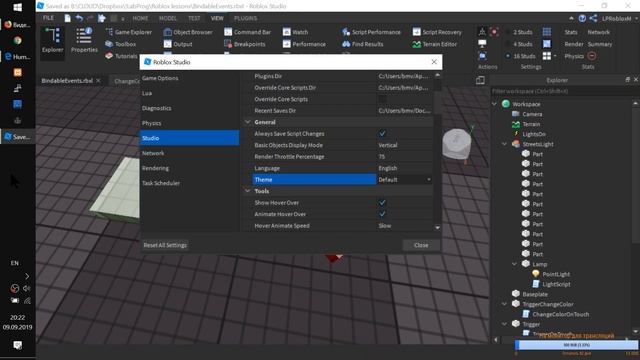Click the EN language indicator
Image resolution: width=640 pixels, height=360 pixels.
pyautogui.click(x=15, y=263)
